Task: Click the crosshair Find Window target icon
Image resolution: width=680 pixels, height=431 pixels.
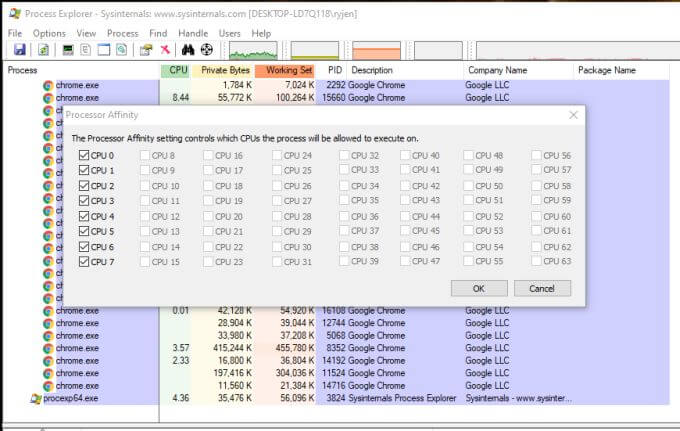Action: 207,50
